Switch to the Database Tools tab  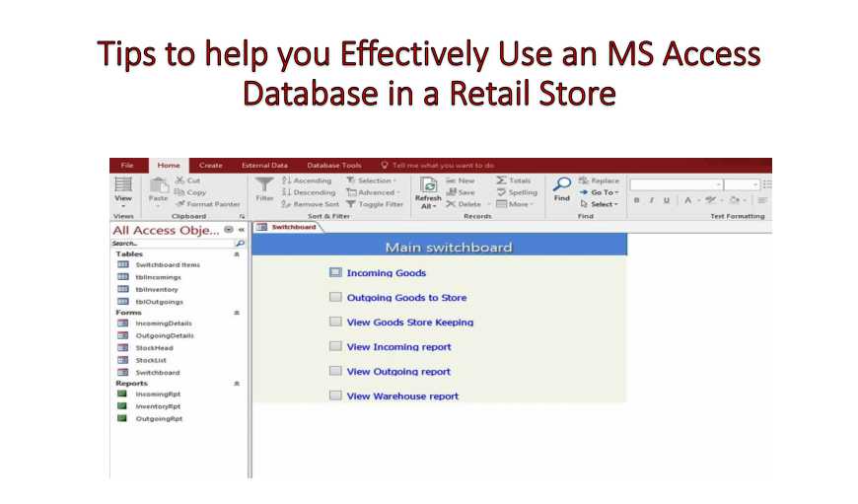coord(334,166)
